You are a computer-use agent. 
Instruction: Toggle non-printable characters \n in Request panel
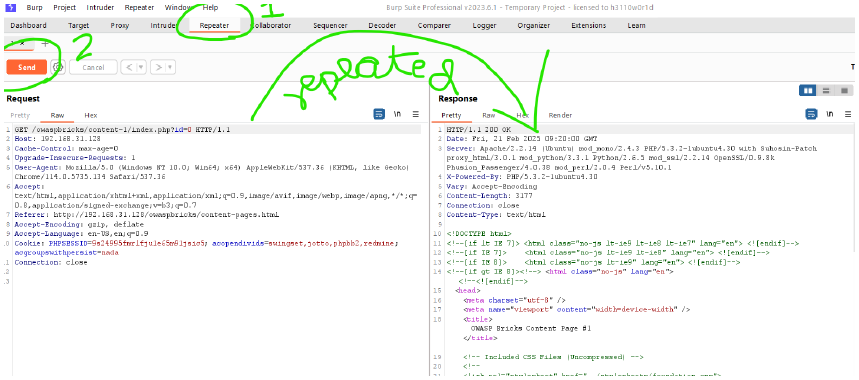point(398,114)
